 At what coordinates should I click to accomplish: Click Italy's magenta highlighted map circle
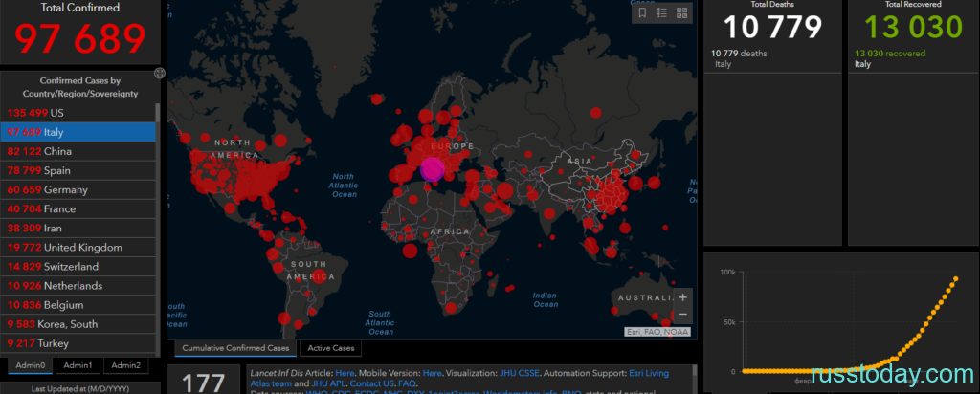(432, 170)
